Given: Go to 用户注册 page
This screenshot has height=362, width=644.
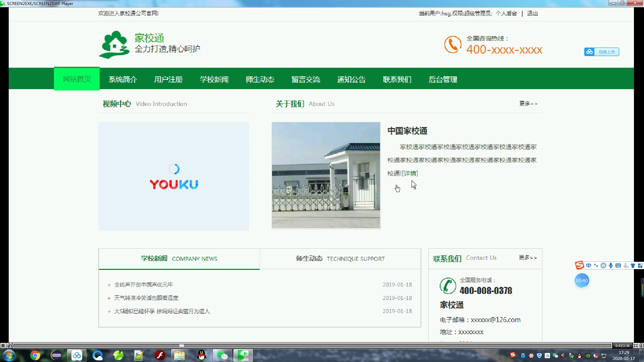Looking at the screenshot, I should (168, 79).
